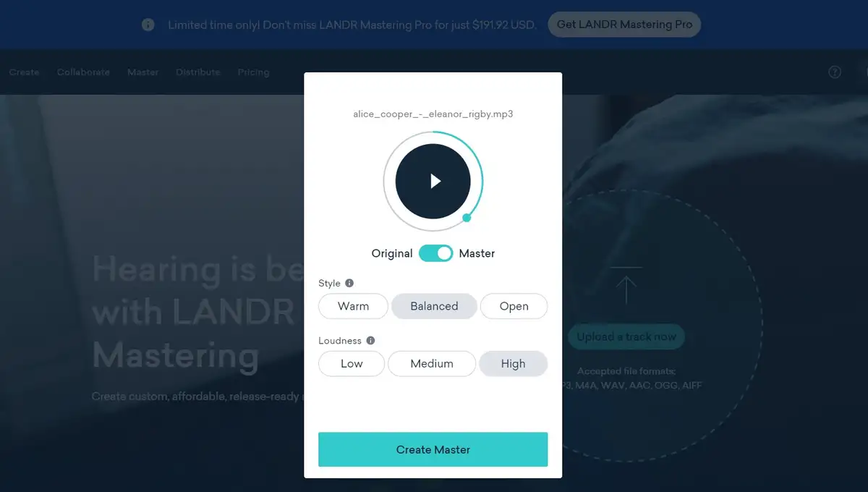Screen dimensions: 868x492
Task: Select the Open mastering style
Action: [x=514, y=306]
